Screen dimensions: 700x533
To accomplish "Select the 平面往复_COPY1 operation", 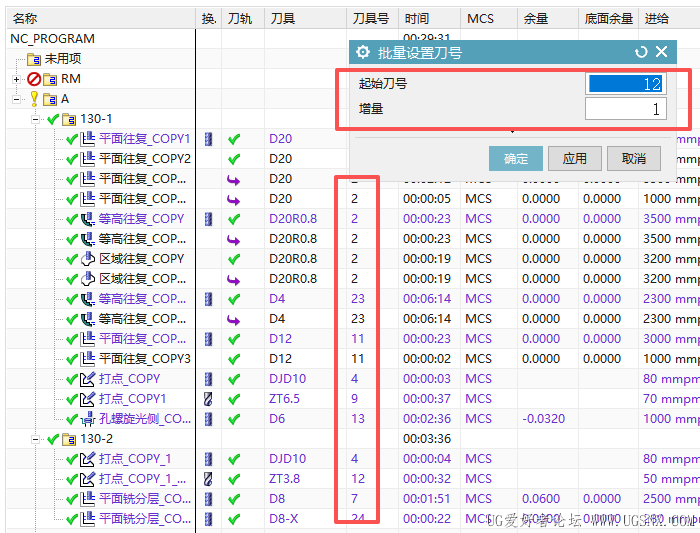I will pos(145,139).
